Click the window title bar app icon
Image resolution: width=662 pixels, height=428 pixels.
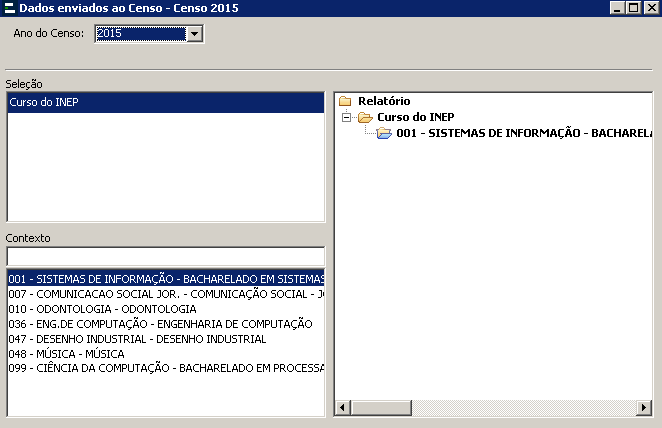9,8
